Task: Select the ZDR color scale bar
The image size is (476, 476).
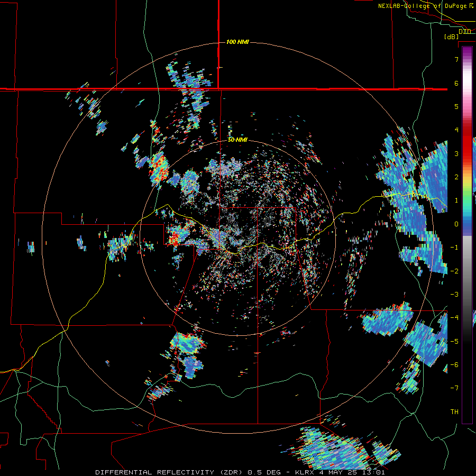Action: click(467, 235)
